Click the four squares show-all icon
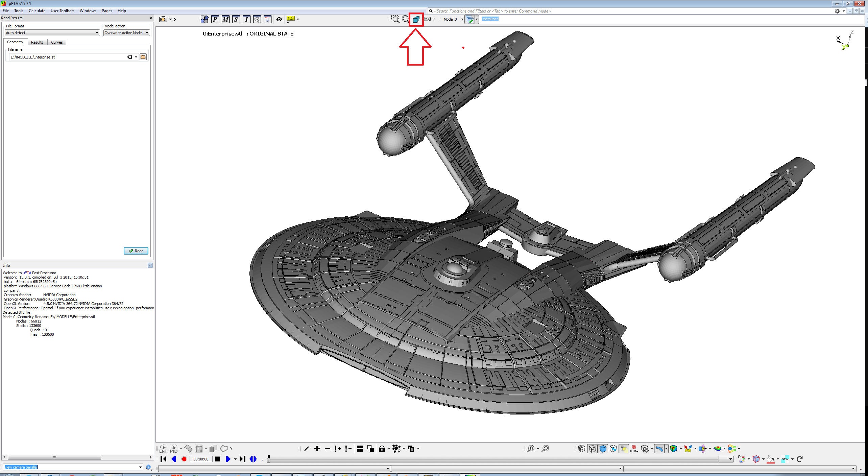 click(360, 449)
